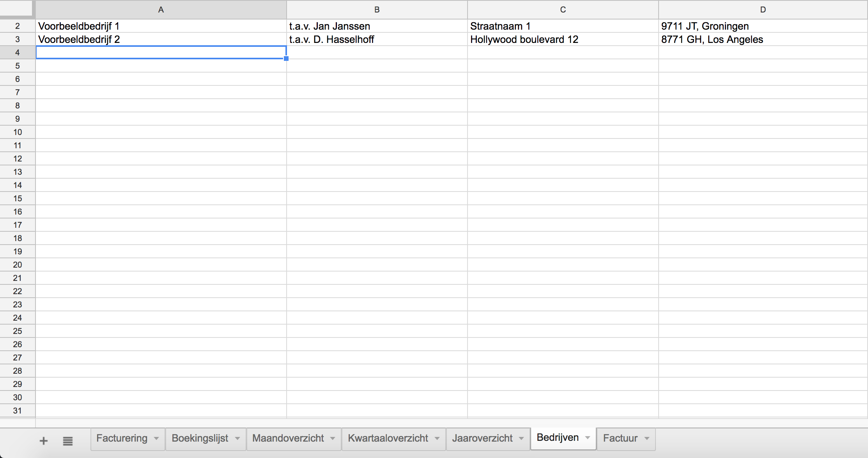868x458 pixels.
Task: Select cell containing Voorbeeldbedrijf 2
Action: point(161,39)
